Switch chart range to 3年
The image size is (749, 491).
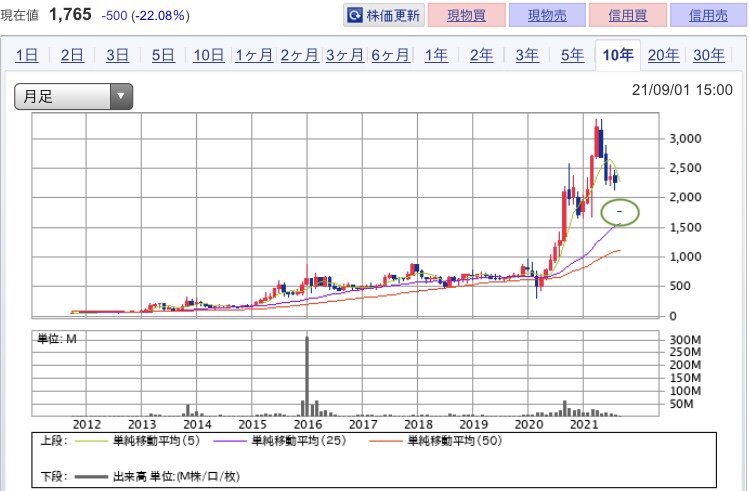527,55
